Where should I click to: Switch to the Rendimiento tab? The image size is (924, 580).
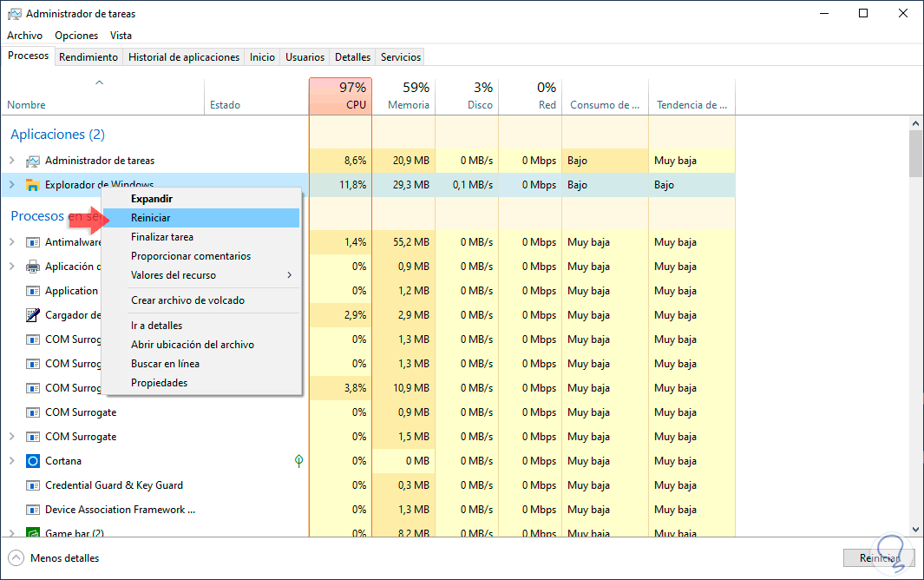tap(88, 57)
